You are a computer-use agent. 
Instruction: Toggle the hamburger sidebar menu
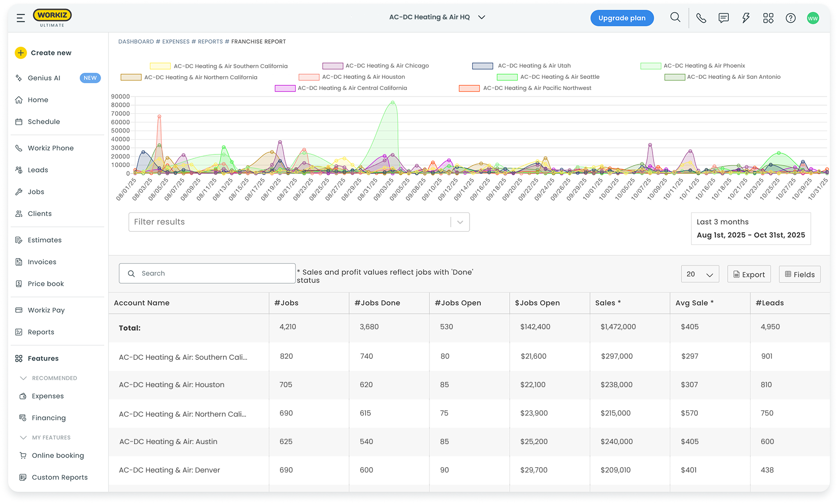coord(21,18)
